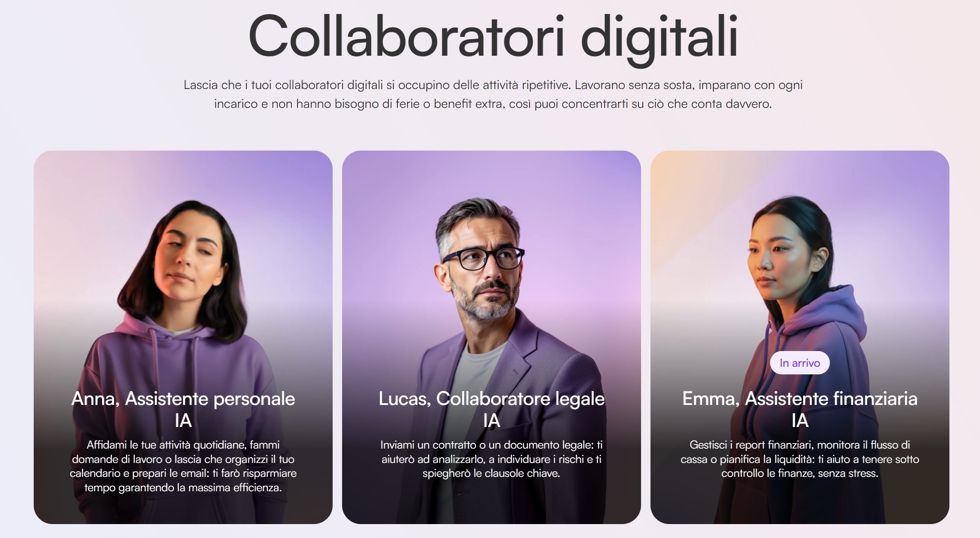Open Emma's financial assistant card

[800, 337]
